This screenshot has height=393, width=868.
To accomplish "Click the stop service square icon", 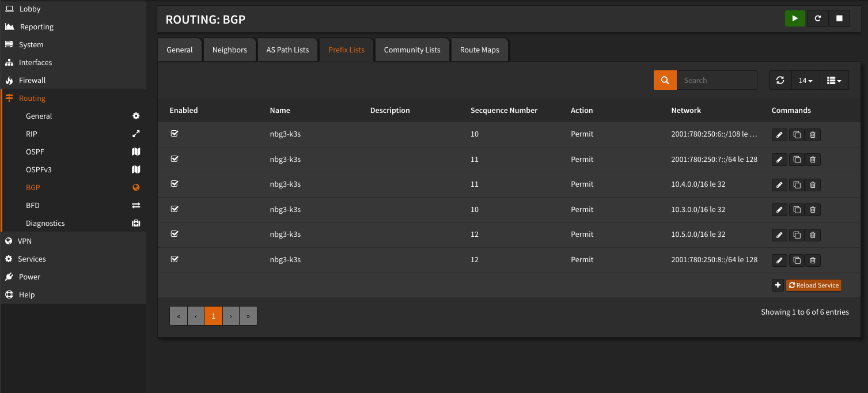I will point(839,18).
